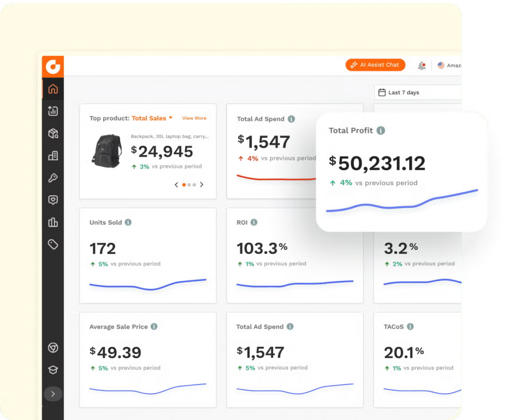Open the bar chart reports icon in sidebar
This screenshot has width=513, height=420.
coord(53,222)
